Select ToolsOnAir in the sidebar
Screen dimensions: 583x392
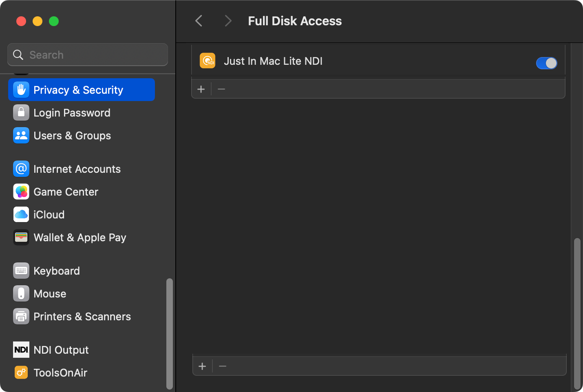(x=82, y=372)
